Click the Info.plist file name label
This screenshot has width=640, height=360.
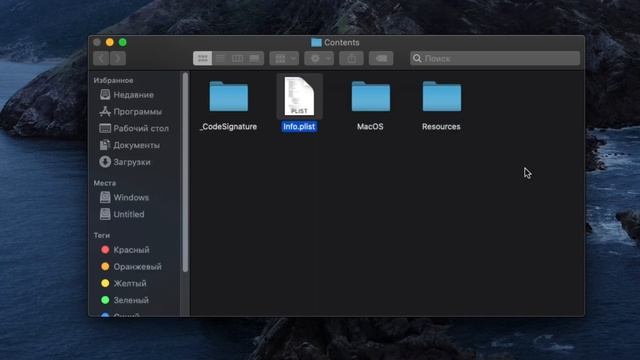[x=299, y=127]
